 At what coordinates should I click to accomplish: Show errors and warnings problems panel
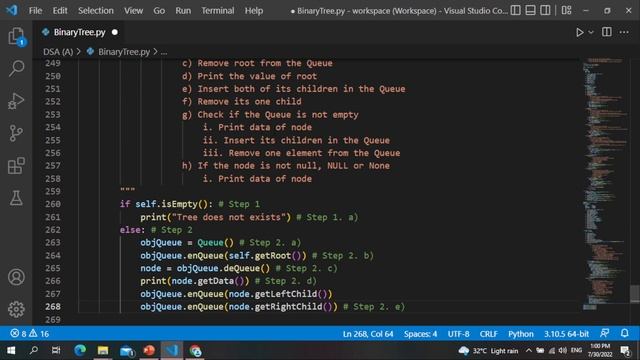tap(29, 334)
